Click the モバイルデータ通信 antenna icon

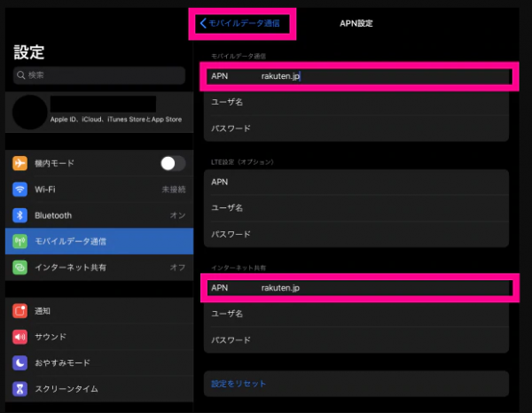pos(20,241)
